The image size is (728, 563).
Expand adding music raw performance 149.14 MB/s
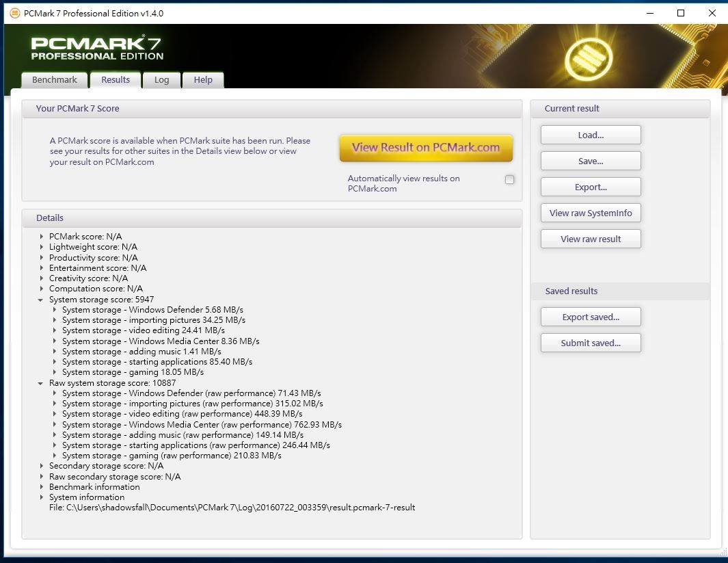click(54, 435)
